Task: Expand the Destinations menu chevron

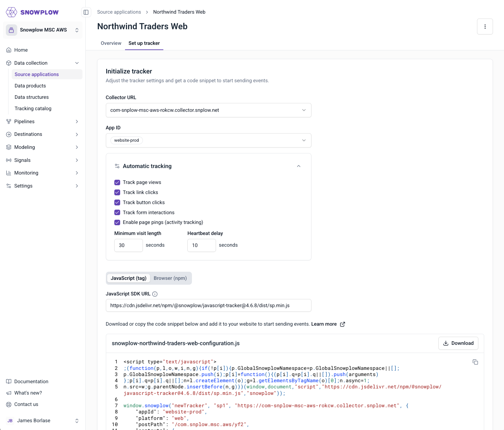Action: [77, 134]
